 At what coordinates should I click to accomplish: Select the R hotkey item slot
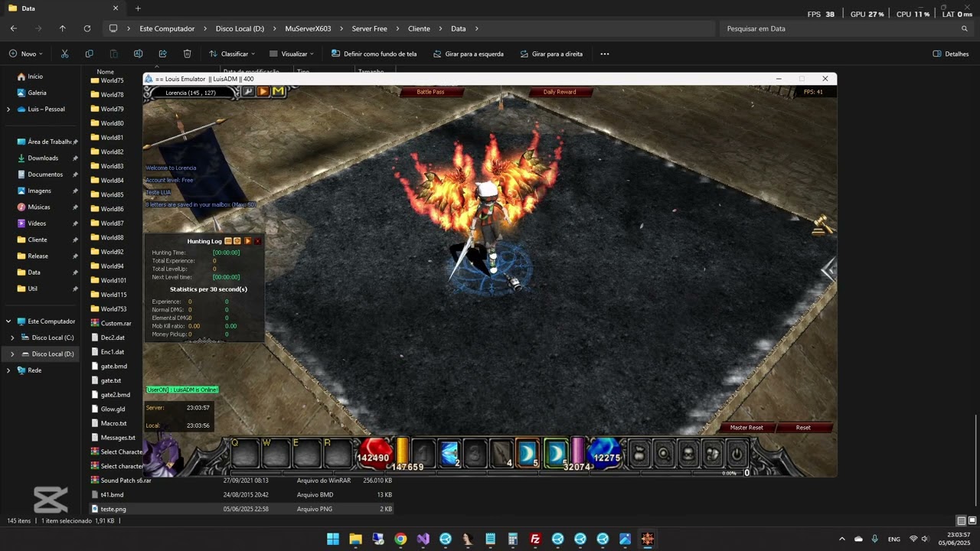pyautogui.click(x=337, y=454)
